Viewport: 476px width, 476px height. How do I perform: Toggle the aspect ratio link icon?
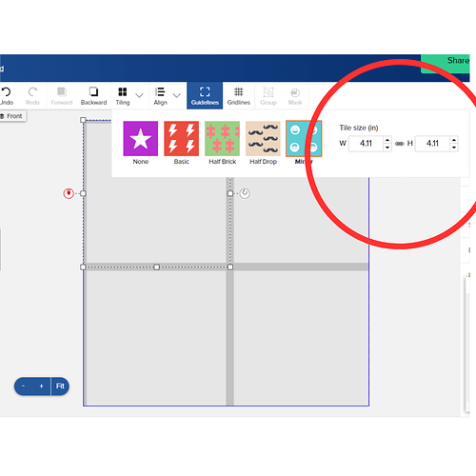(400, 144)
